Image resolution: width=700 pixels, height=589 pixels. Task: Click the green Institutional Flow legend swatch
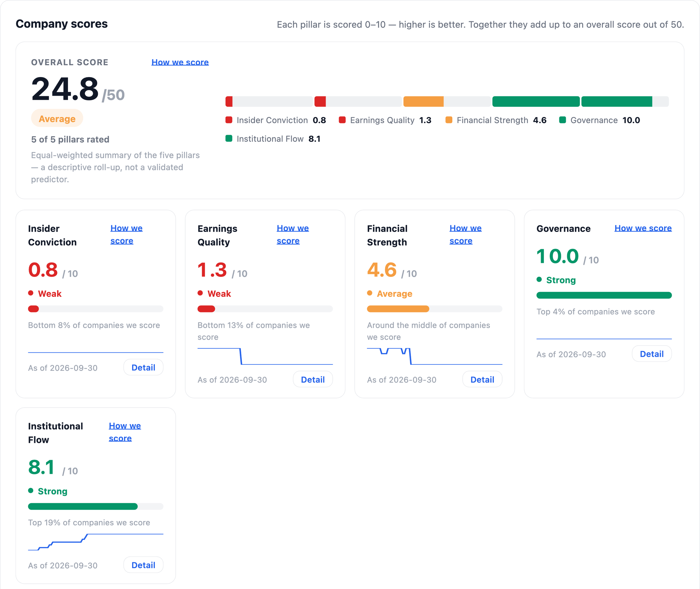229,138
